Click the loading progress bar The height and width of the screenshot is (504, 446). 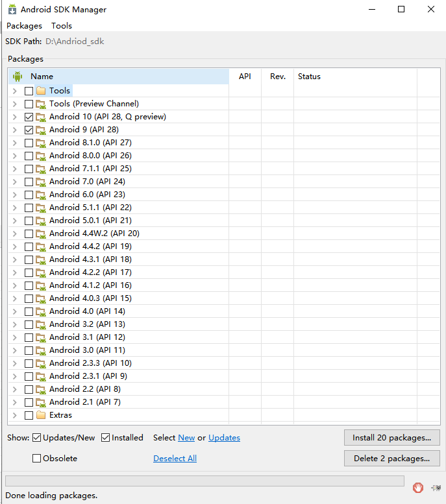point(204,481)
